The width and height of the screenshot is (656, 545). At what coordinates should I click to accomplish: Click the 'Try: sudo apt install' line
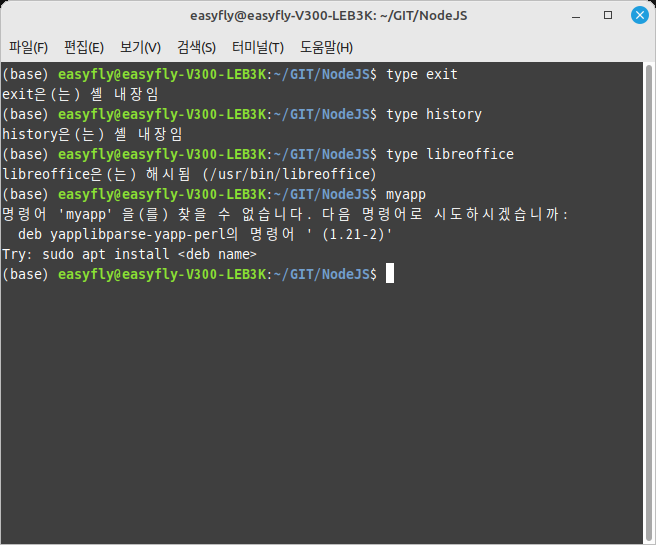(x=129, y=254)
